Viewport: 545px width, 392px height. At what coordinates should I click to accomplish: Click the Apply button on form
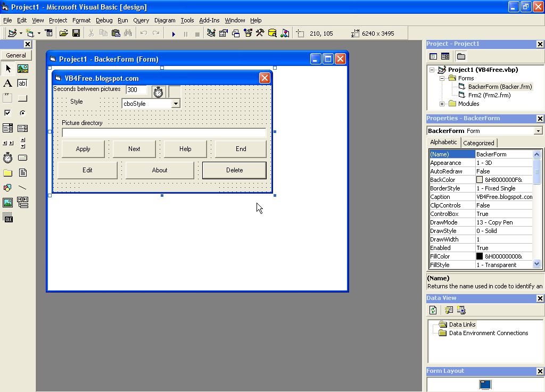coord(83,149)
